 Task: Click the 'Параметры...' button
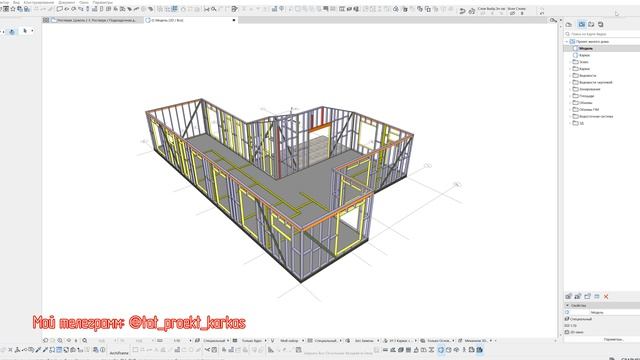click(x=613, y=340)
